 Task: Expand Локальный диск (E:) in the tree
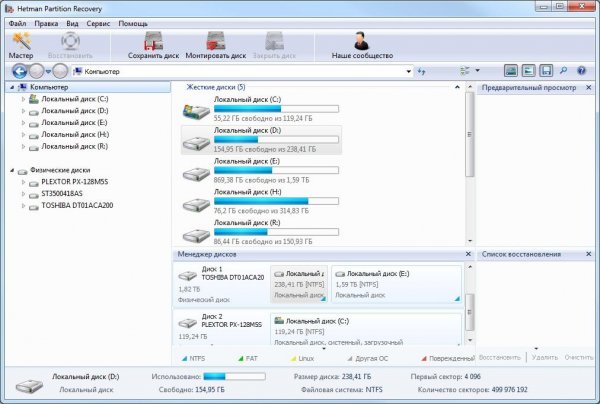tap(23, 123)
